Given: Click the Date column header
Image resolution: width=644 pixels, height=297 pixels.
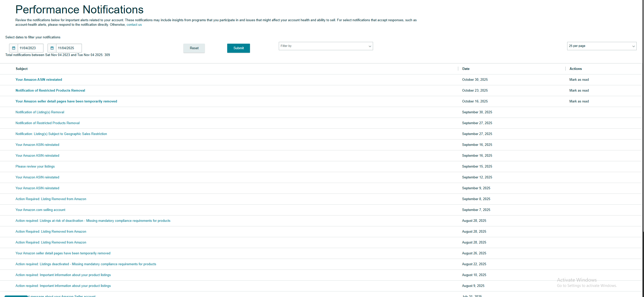Looking at the screenshot, I should tap(466, 69).
